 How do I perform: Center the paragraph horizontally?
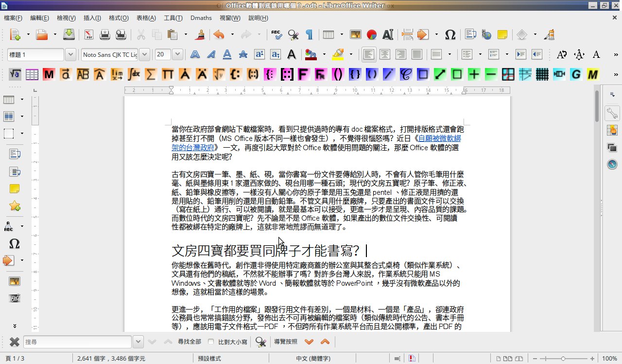[385, 54]
